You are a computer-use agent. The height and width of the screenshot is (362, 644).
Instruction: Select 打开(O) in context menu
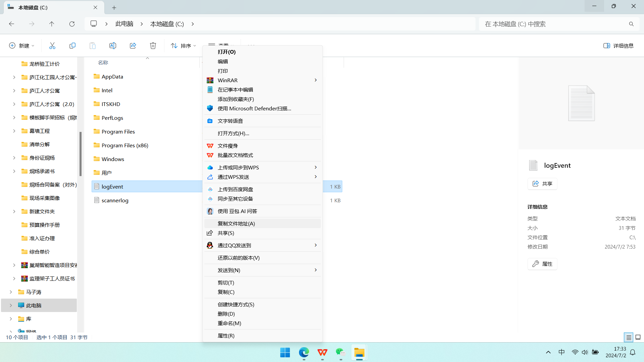pyautogui.click(x=262, y=52)
